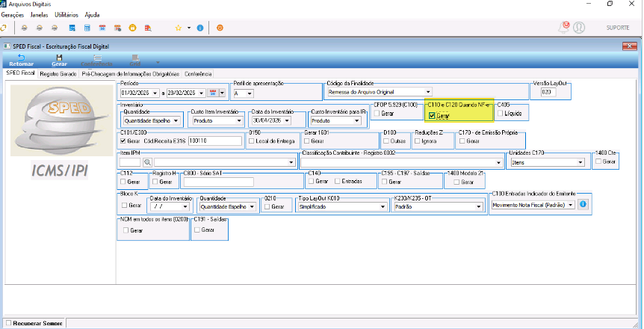
Task: Click the user profile avatar icon
Action: (579, 28)
